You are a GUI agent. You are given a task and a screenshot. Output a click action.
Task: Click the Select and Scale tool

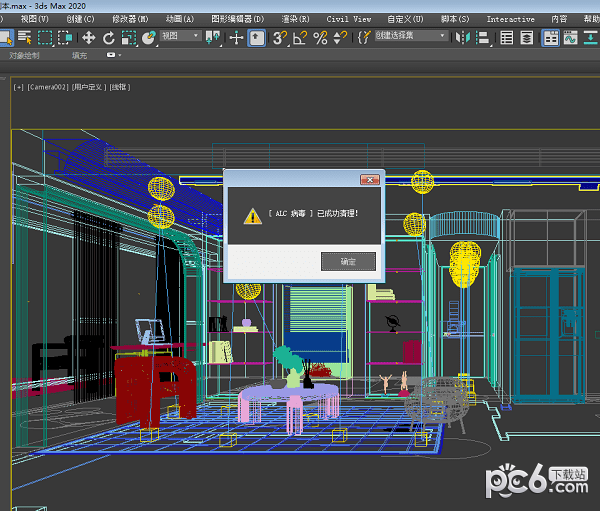pyautogui.click(x=128, y=38)
